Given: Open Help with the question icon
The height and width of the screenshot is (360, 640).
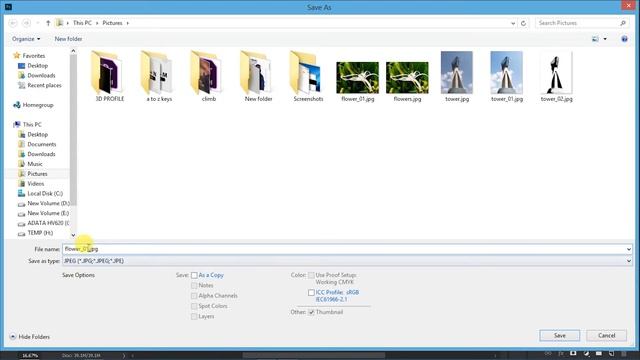Looking at the screenshot, I should [x=624, y=39].
